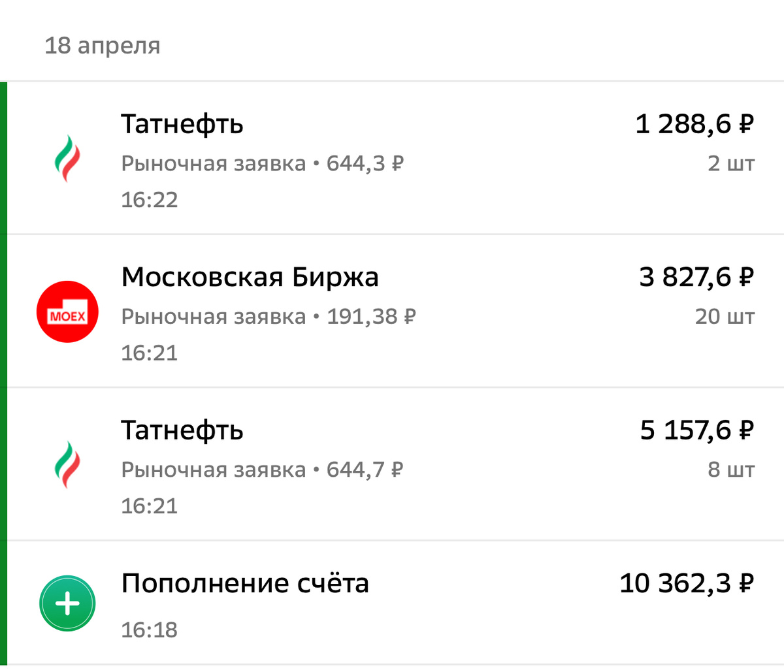Click the Рыночная заявка • 644,7 ₽ label
Viewport: 784px width, 672px height.
pyautogui.click(x=263, y=469)
